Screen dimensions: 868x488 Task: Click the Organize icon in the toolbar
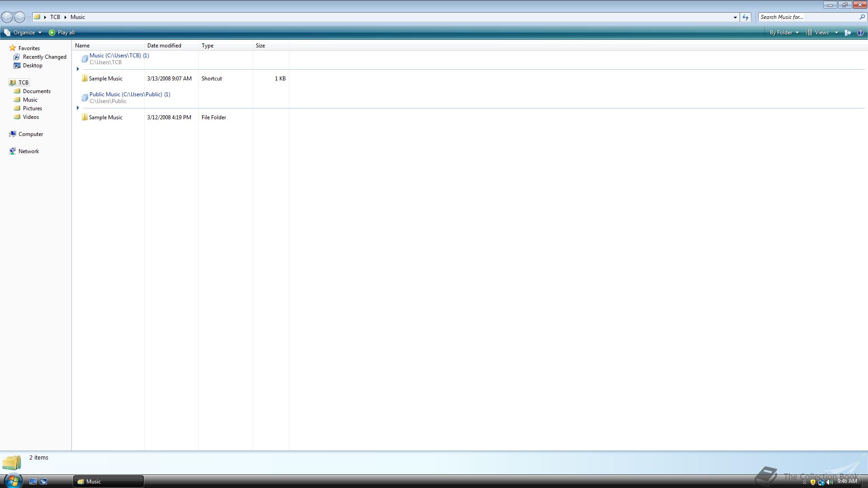7,33
